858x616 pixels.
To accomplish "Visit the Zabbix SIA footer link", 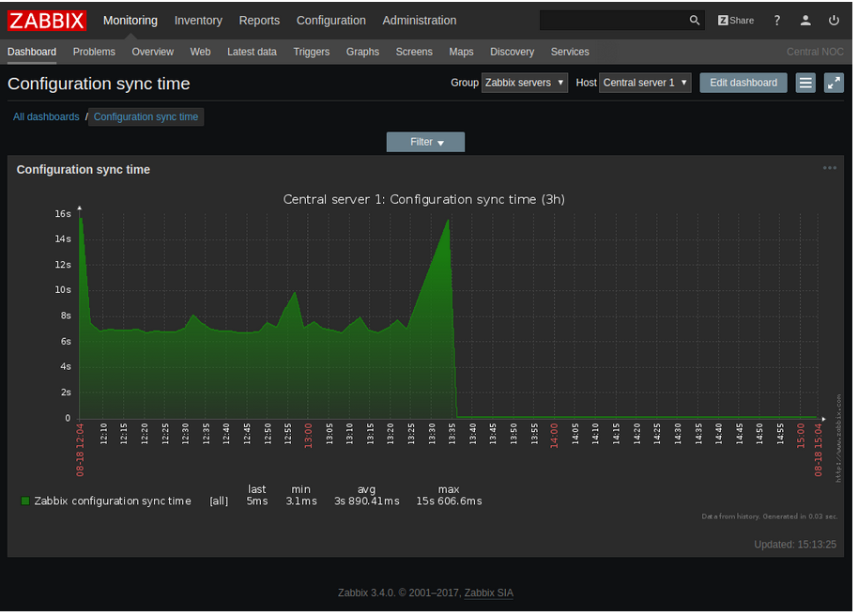I will [x=488, y=593].
